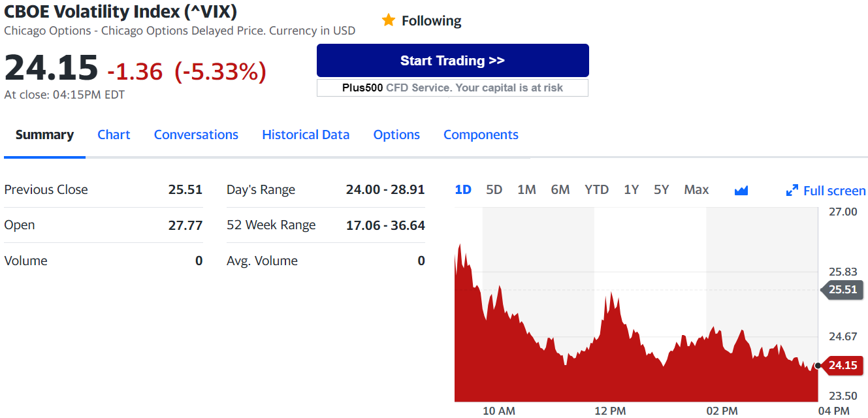Click the 12 PM time axis label
This screenshot has width=868, height=418.
(610, 411)
